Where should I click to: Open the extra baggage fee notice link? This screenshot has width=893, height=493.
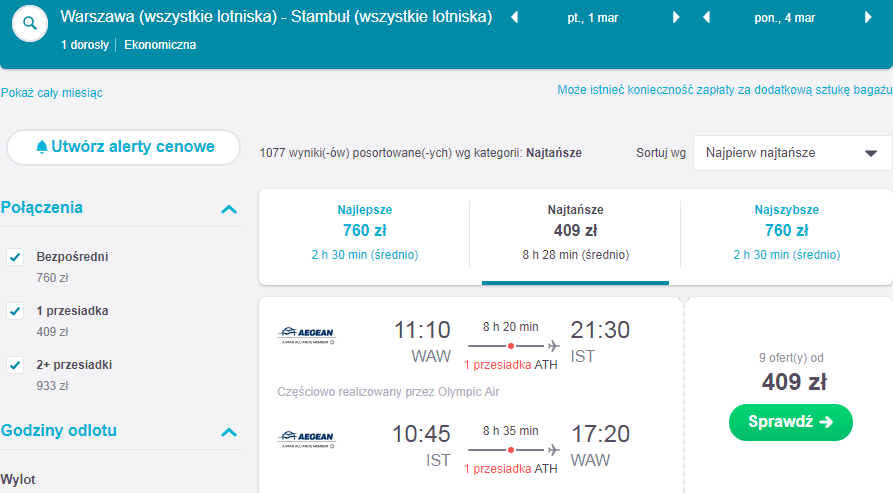[724, 90]
